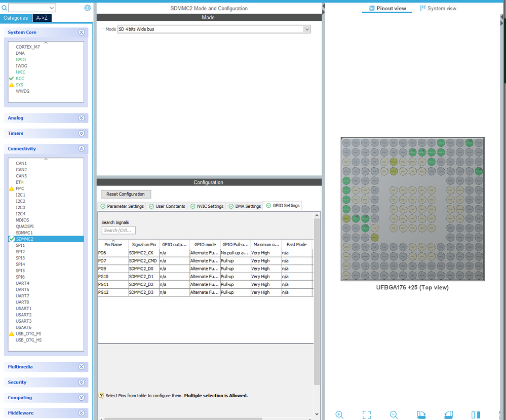Screen dimensions: 506x420
Task: Collapse the System Core category
Action: click(x=82, y=32)
